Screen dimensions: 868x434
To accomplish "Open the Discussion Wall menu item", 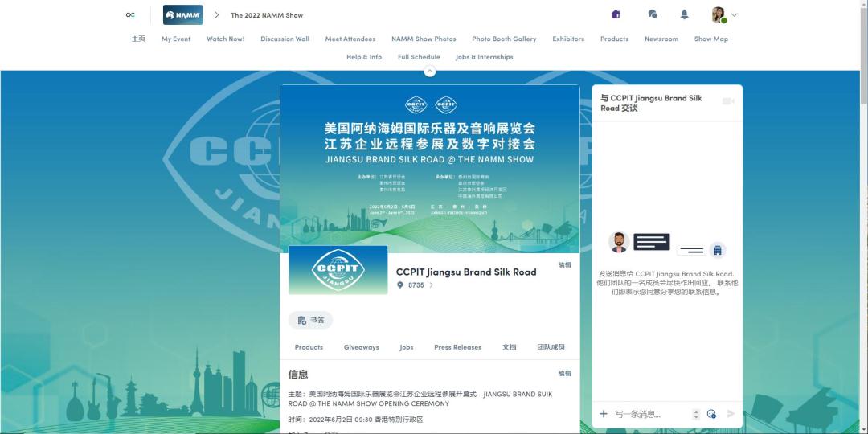I will 285,39.
